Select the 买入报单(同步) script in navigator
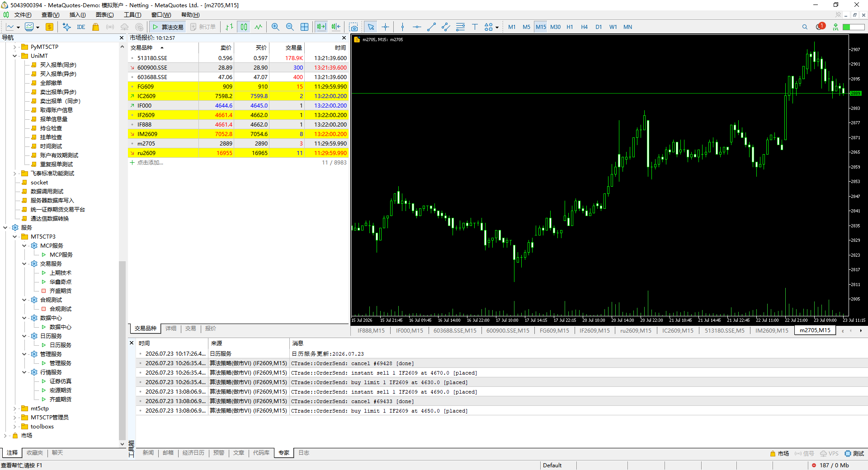Image resolution: width=868 pixels, height=470 pixels. tap(58, 65)
